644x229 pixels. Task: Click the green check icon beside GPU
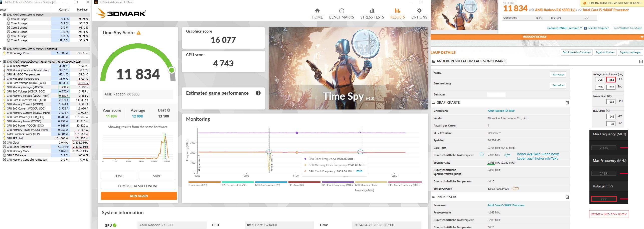click(115, 225)
